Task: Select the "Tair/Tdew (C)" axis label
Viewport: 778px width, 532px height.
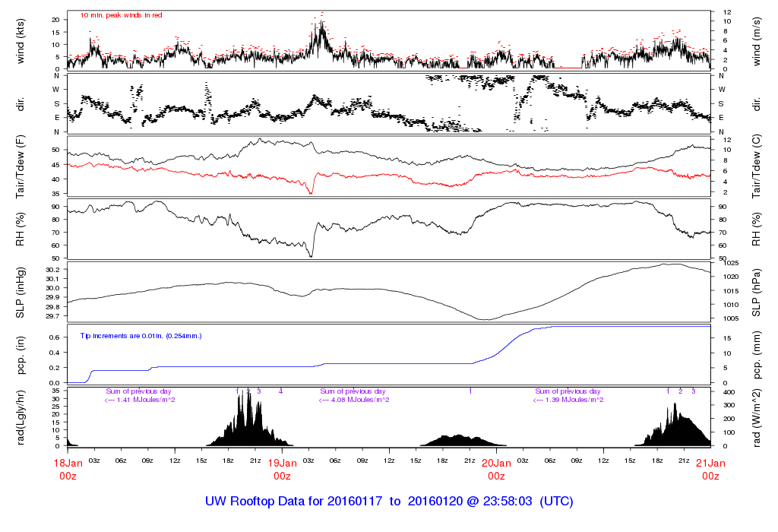Action: pyautogui.click(x=757, y=166)
